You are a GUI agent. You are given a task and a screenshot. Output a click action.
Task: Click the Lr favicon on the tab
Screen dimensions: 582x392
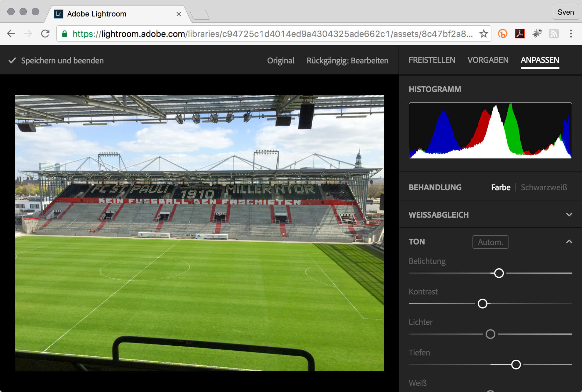(59, 14)
